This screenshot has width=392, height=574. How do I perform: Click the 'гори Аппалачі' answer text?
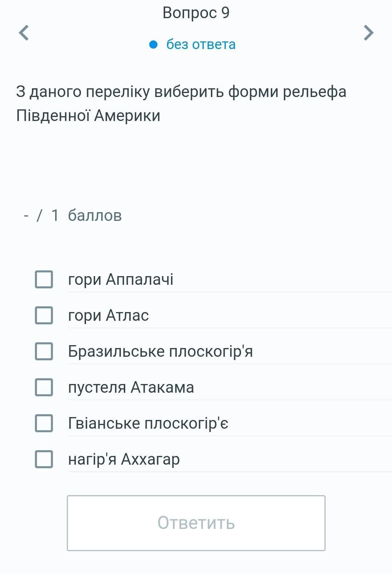tap(121, 279)
